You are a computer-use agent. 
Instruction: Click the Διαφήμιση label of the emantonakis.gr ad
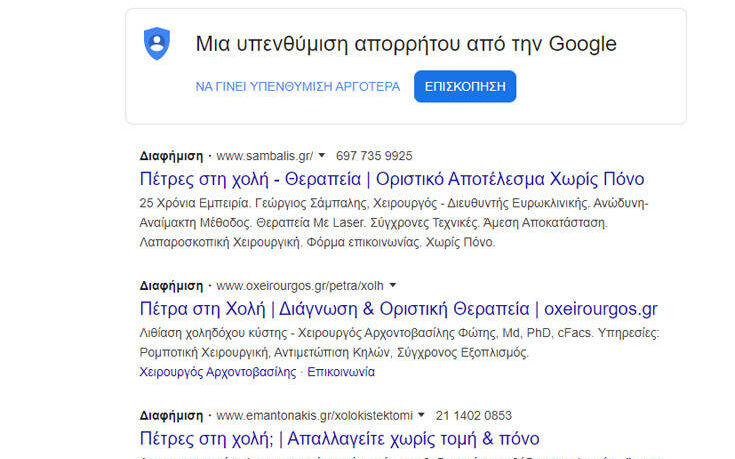coord(171,415)
